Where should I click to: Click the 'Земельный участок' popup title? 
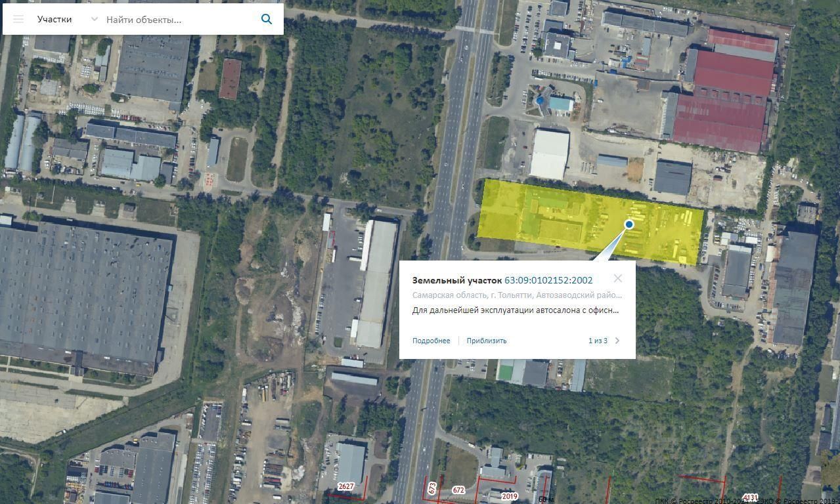[457, 280]
